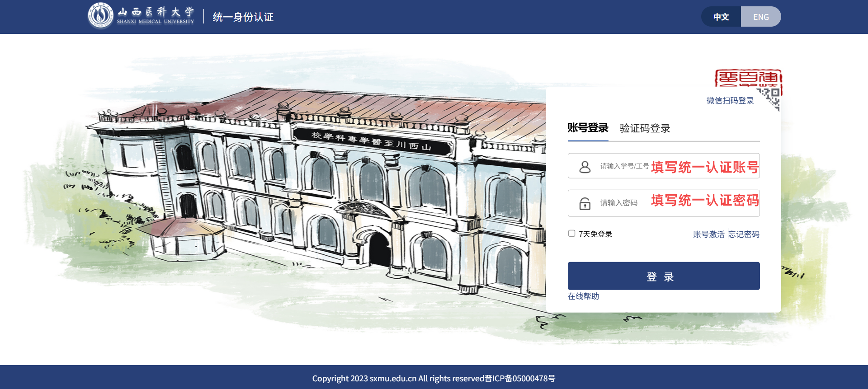Click the 微信扫码登录 label

(x=730, y=101)
